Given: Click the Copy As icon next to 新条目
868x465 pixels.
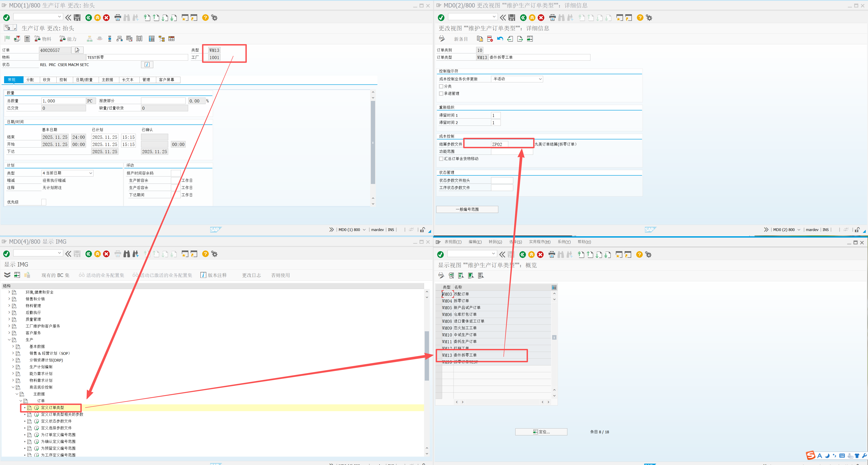Looking at the screenshot, I should point(480,39).
